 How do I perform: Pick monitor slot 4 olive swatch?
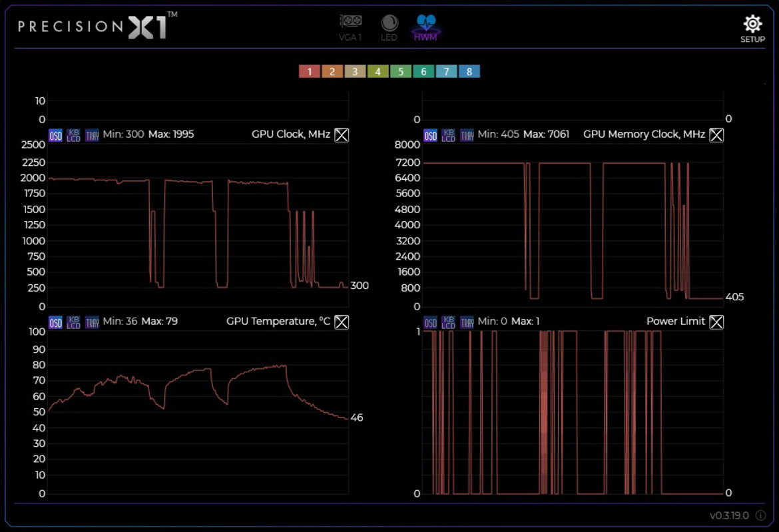(378, 71)
